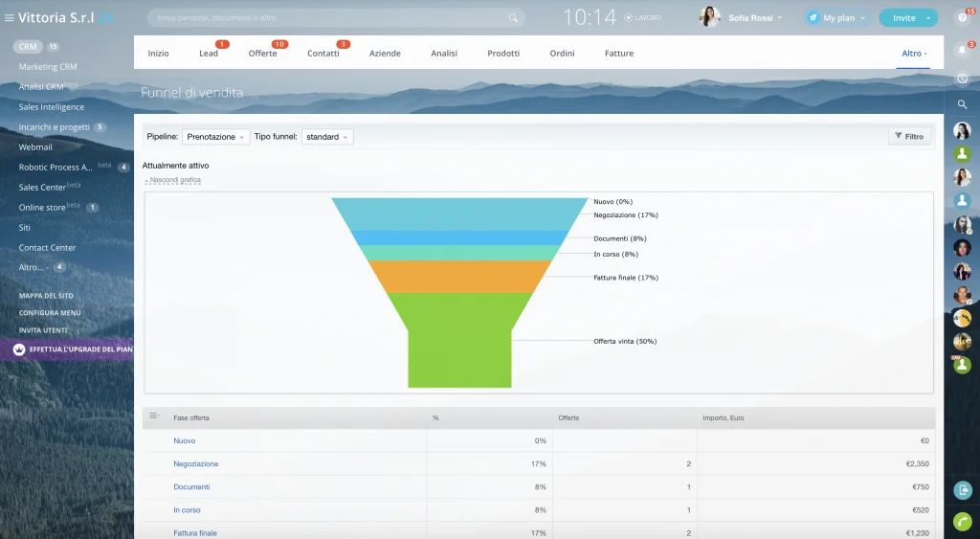Toggle the Lavoro workday status

point(642,18)
